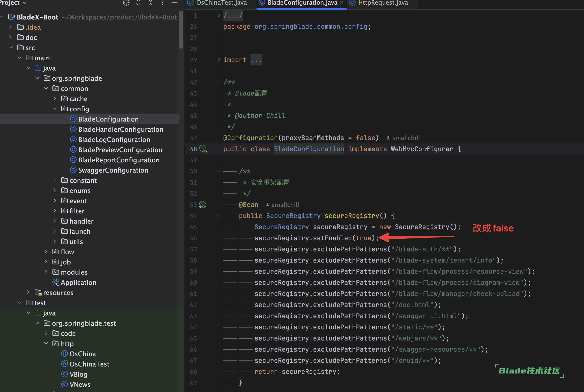Expand the enums package
Viewport: 584px width, 392px height.
pos(55,190)
